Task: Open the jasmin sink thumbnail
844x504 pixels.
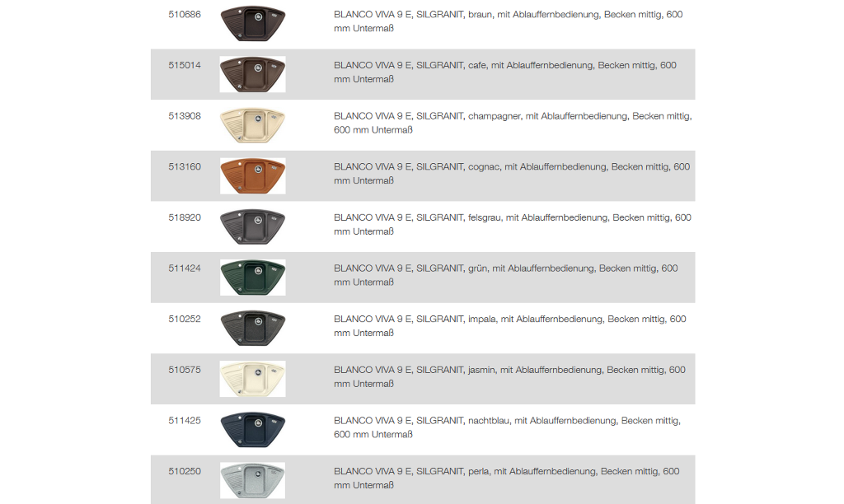Action: pyautogui.click(x=252, y=379)
